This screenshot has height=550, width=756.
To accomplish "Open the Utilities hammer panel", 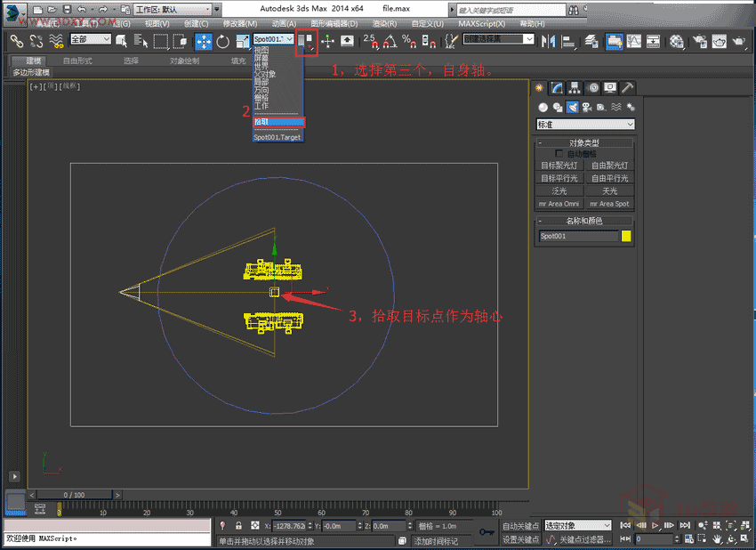I will tap(627, 88).
